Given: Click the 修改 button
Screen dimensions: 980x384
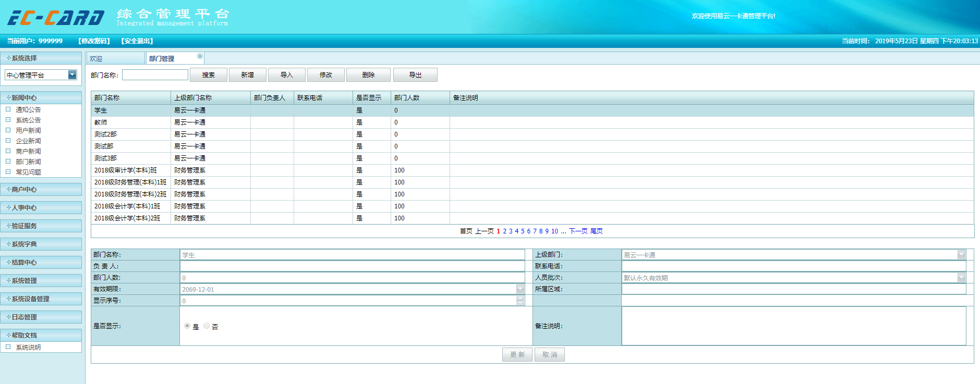Looking at the screenshot, I should (x=326, y=75).
